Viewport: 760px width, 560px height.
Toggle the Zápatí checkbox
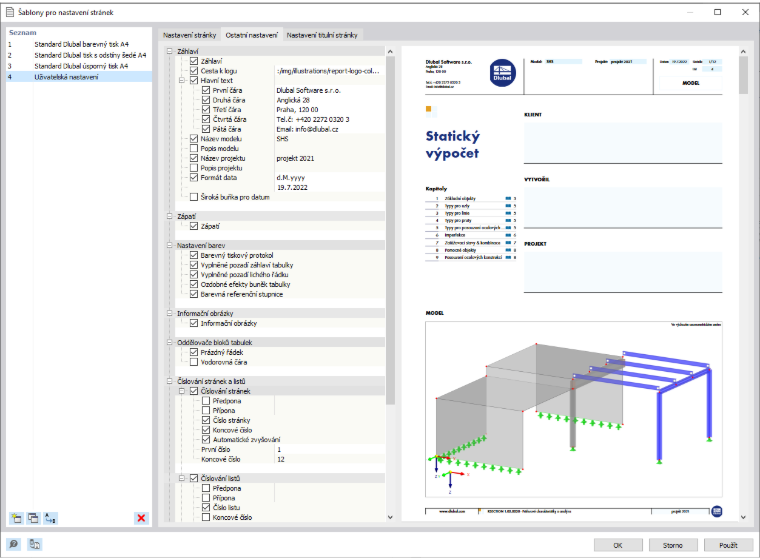point(194,226)
